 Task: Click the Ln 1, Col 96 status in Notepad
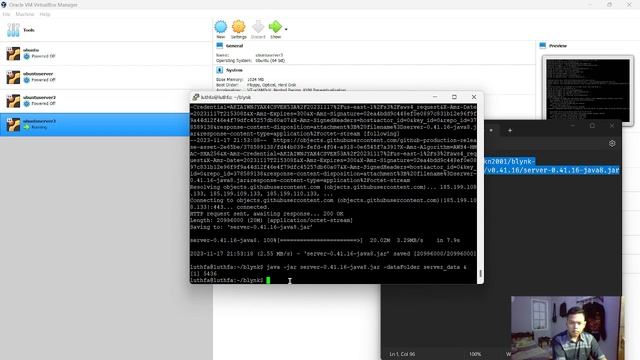coord(402,354)
